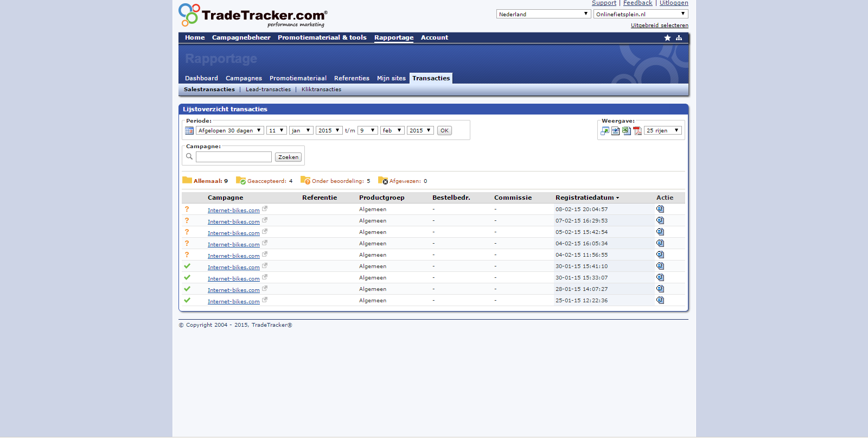The width and height of the screenshot is (868, 438).
Task: View details of transaction 28-01-15 14:07:27
Action: click(660, 289)
